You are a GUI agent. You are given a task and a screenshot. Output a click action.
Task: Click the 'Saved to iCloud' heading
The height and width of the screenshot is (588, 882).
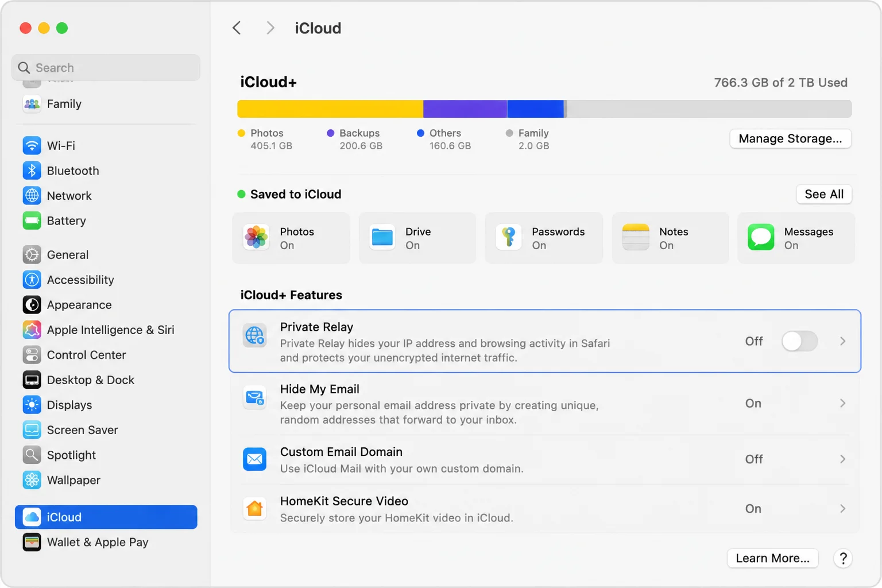pyautogui.click(x=296, y=194)
